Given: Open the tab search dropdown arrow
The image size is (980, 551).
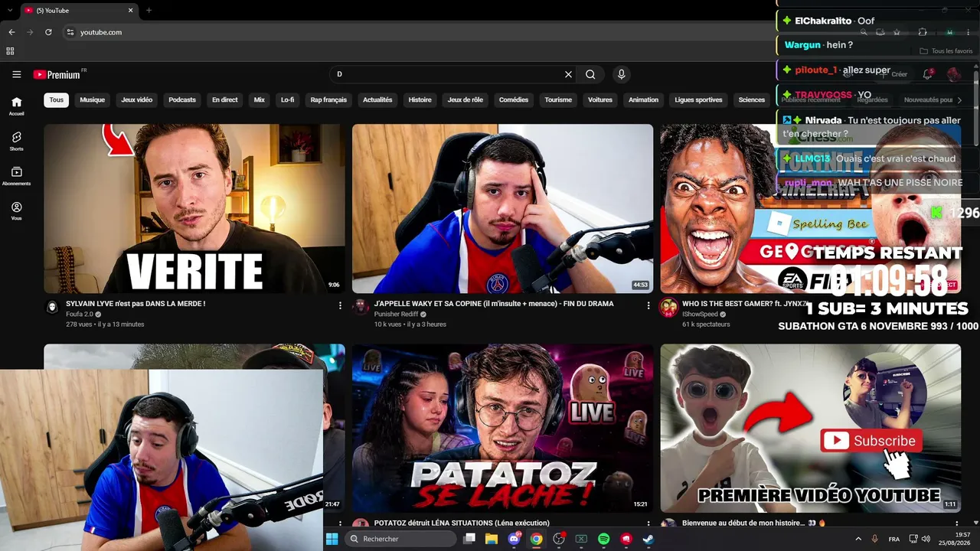Looking at the screenshot, I should click(x=10, y=10).
